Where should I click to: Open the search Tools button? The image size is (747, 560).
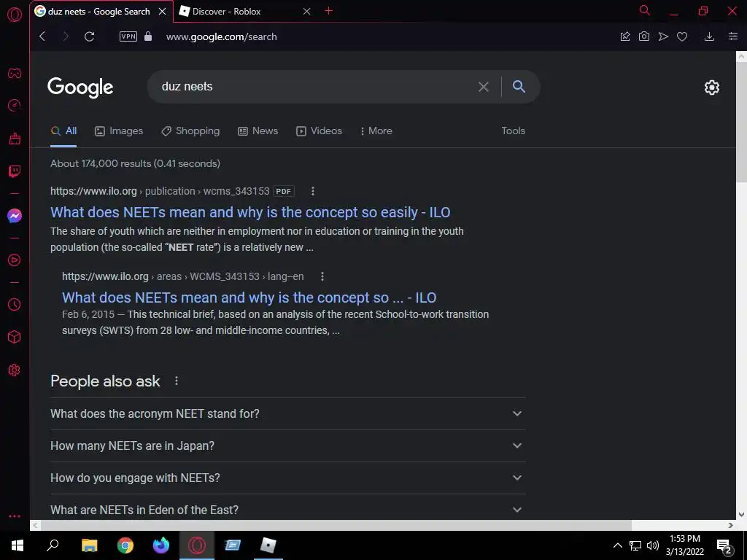coord(513,131)
